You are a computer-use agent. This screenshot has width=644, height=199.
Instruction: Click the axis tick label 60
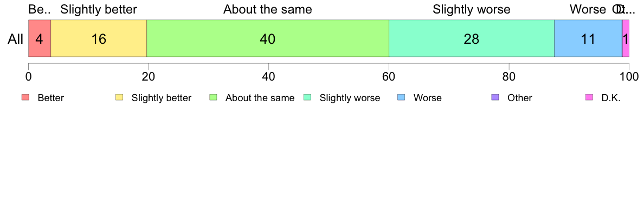(389, 76)
